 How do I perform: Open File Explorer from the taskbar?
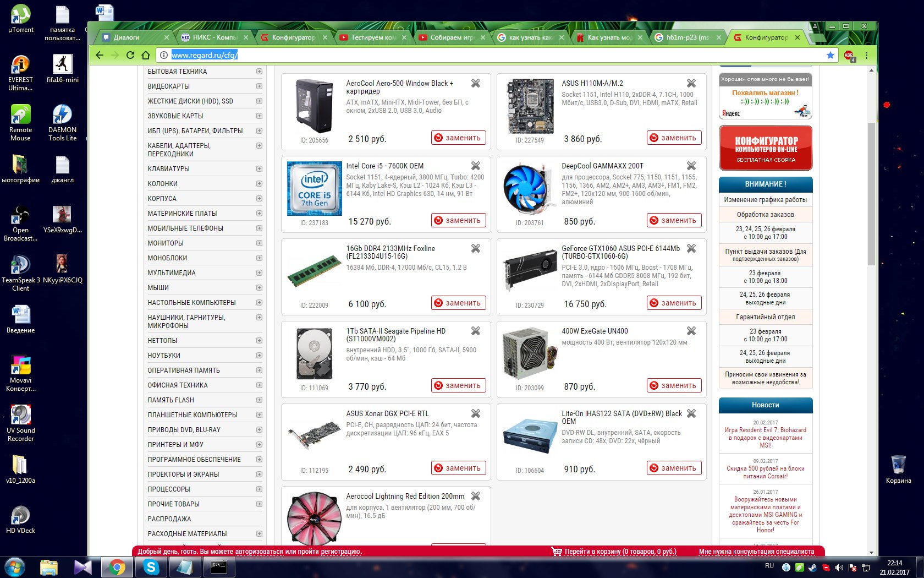click(x=49, y=567)
